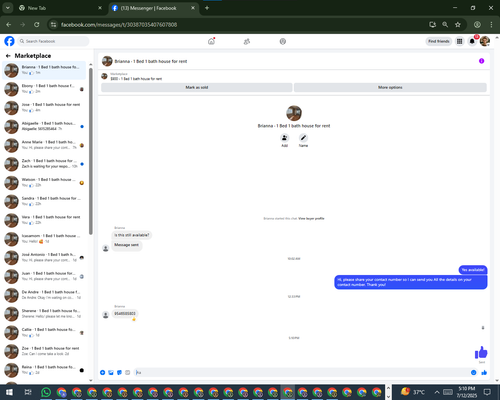Open the $400 house listing link
Viewport: 500px width, 400px height.
click(136, 79)
